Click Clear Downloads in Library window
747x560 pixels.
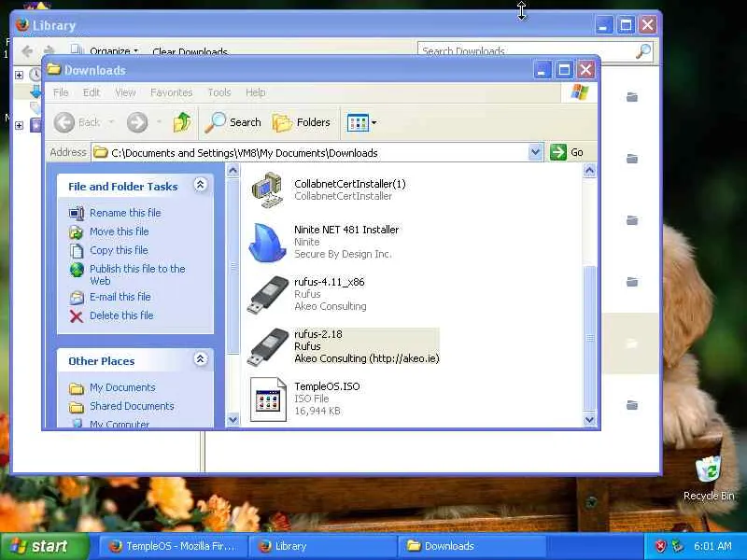click(190, 51)
